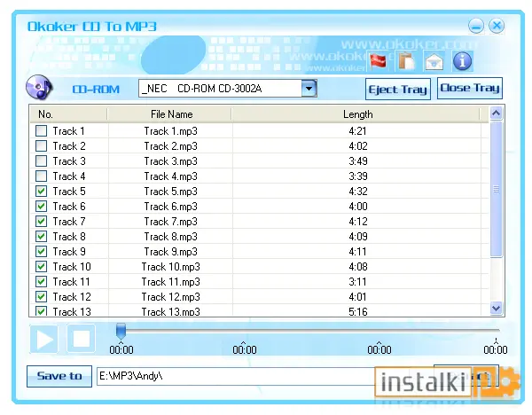Click the 5:16 length of Track 13
532x415 pixels.
(357, 311)
